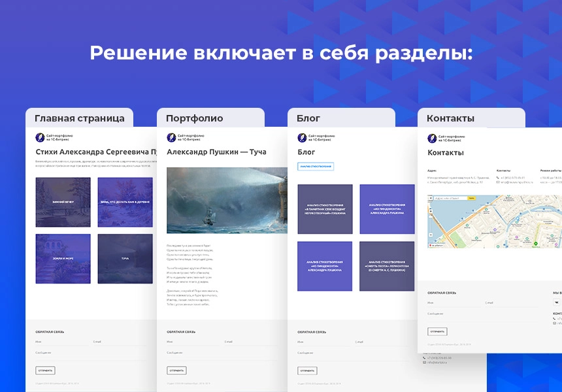562x392 pixels.
Task: Click Сообщение field in Портфолио feedback form
Action: click(222, 353)
